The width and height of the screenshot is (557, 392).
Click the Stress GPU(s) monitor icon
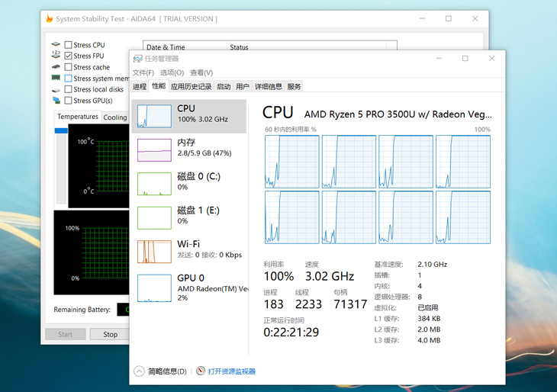click(56, 101)
